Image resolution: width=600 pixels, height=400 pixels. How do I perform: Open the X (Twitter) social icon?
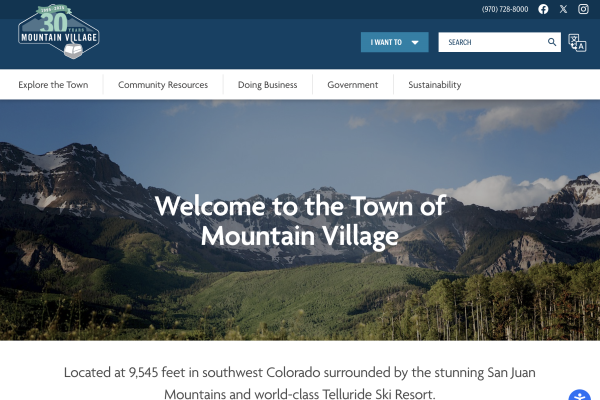click(x=563, y=9)
